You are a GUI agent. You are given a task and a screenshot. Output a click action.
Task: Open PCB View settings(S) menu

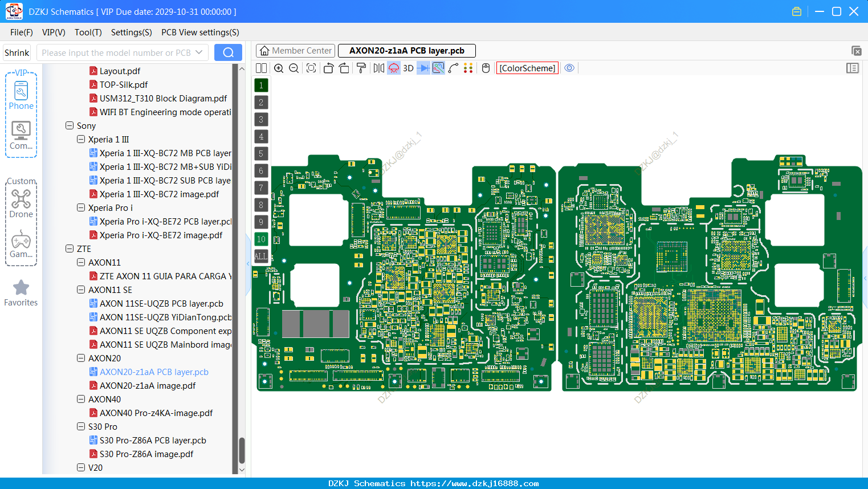coord(200,32)
